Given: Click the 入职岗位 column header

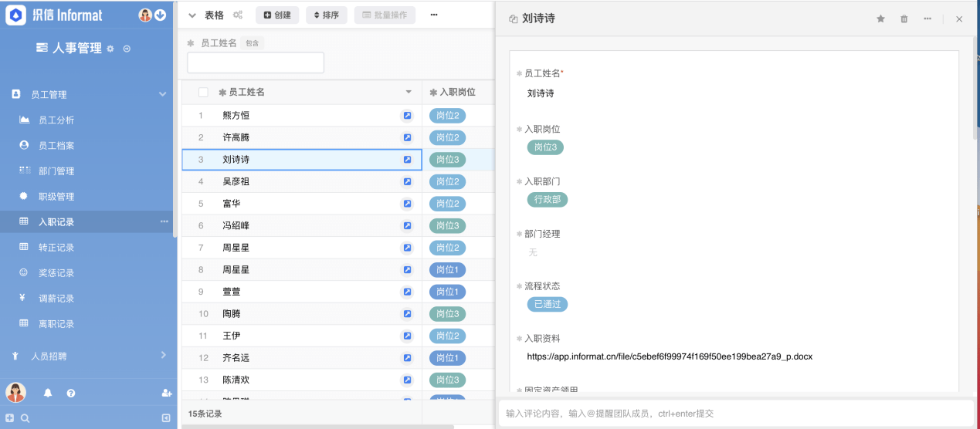Looking at the screenshot, I should (x=456, y=92).
